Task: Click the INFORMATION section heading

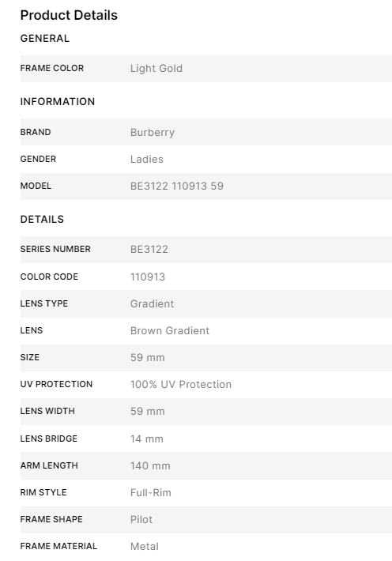Action: pyautogui.click(x=58, y=102)
